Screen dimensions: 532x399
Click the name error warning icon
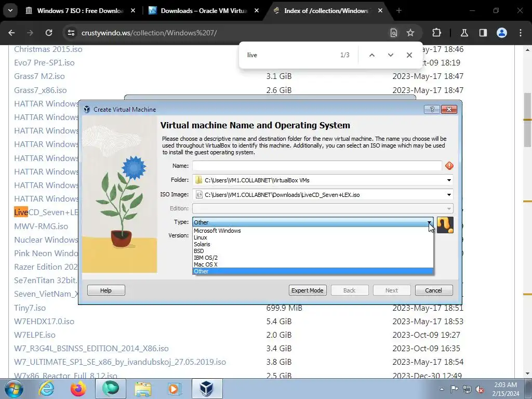[x=449, y=166]
